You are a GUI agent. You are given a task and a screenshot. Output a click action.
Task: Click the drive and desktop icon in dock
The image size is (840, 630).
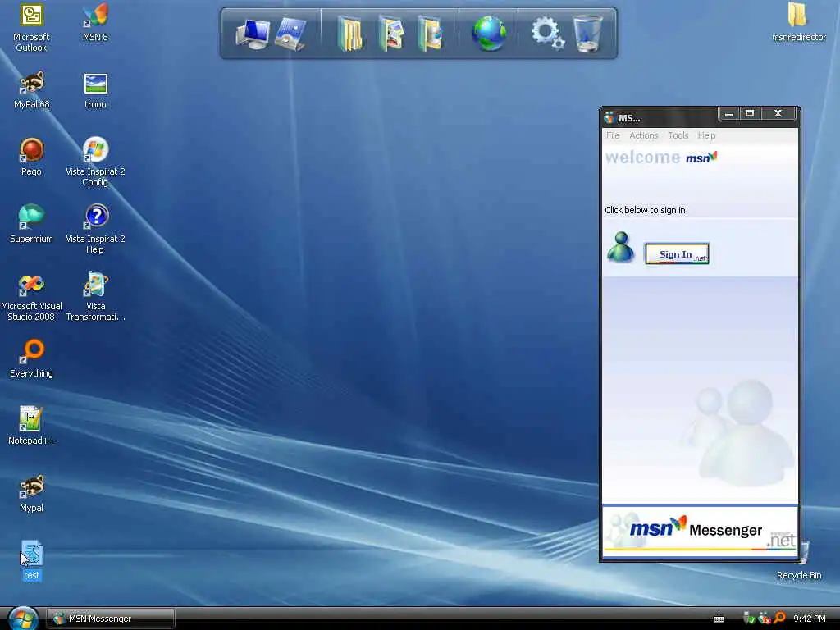pos(290,34)
